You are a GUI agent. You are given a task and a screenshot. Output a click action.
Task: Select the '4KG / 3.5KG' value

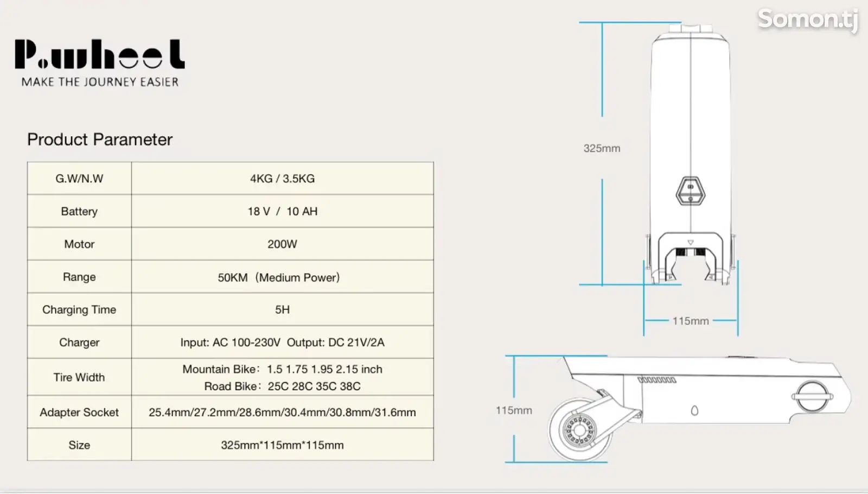pos(282,179)
